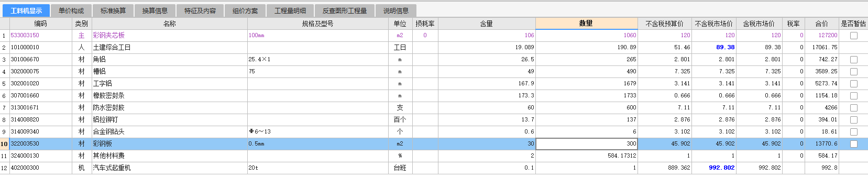Select row header number 10
Screen dimensions: 868x189
point(5,144)
